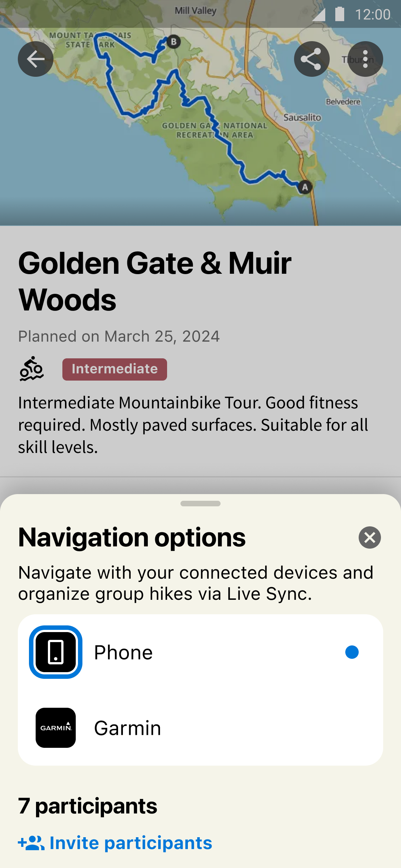Tap the 7 participants heading
401x868 pixels.
tap(88, 806)
